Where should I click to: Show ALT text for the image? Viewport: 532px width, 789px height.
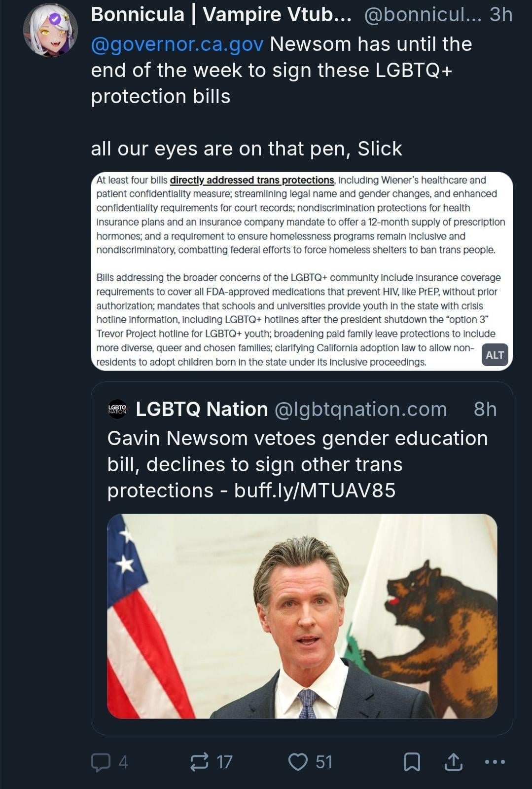pos(495,355)
